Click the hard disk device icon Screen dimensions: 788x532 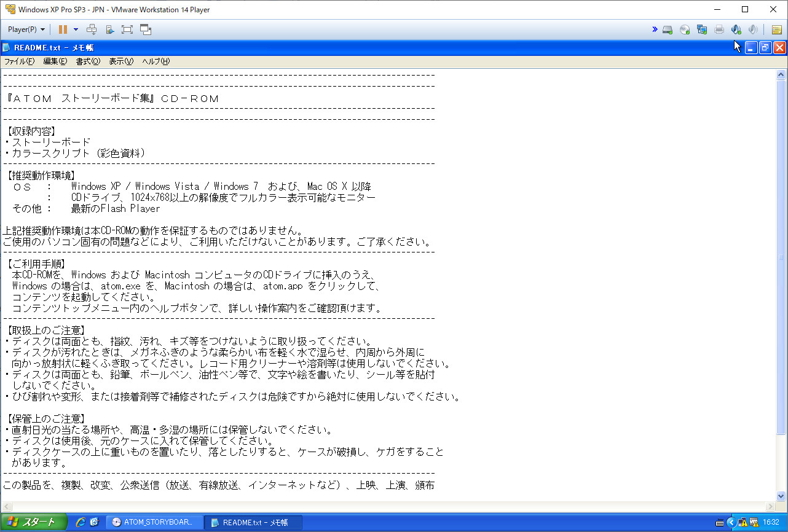[x=668, y=29]
